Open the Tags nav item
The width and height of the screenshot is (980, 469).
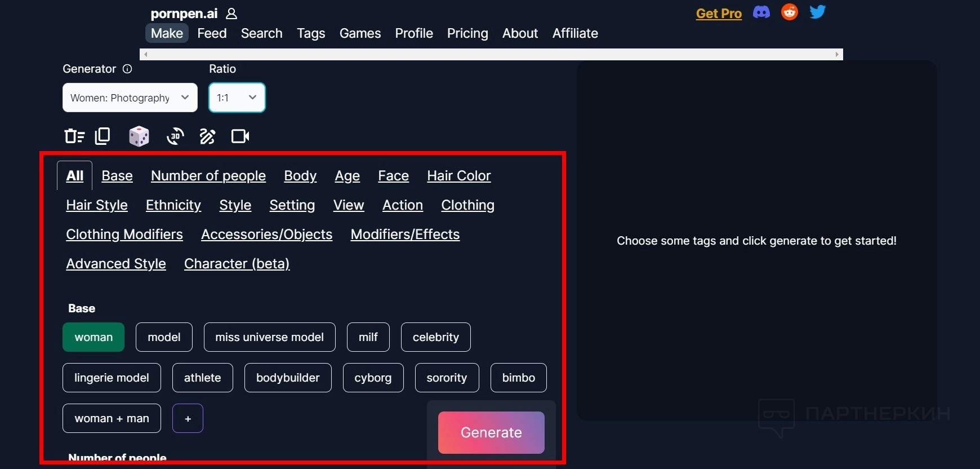[311, 33]
